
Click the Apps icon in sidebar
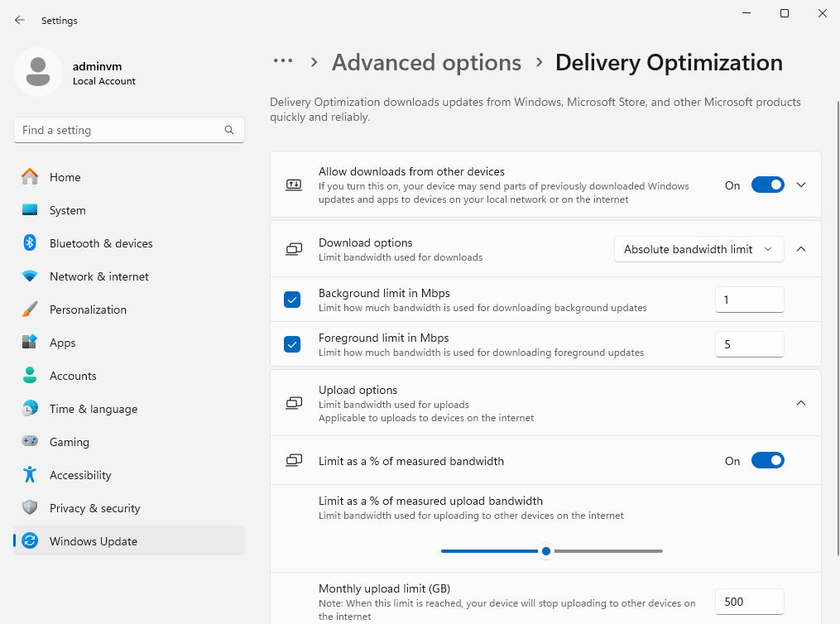pyautogui.click(x=30, y=343)
